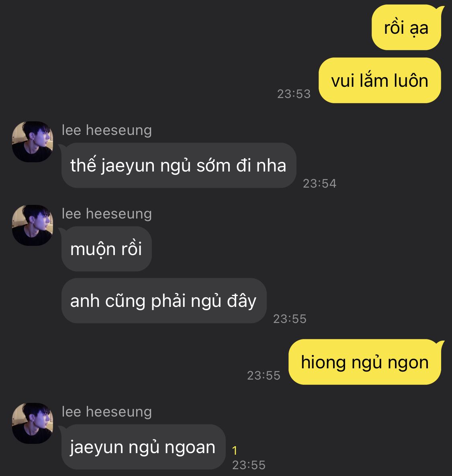The width and height of the screenshot is (452, 476).
Task: Tap the 23:53 timestamp
Action: 294,94
